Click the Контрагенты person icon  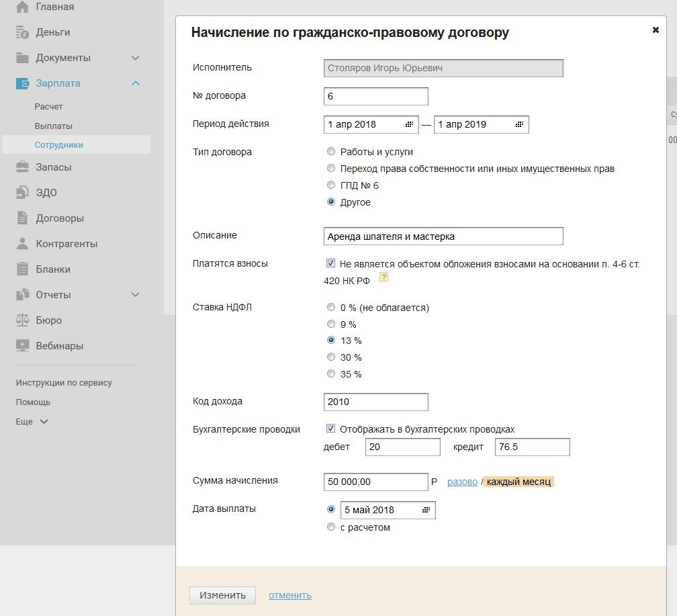(23, 244)
